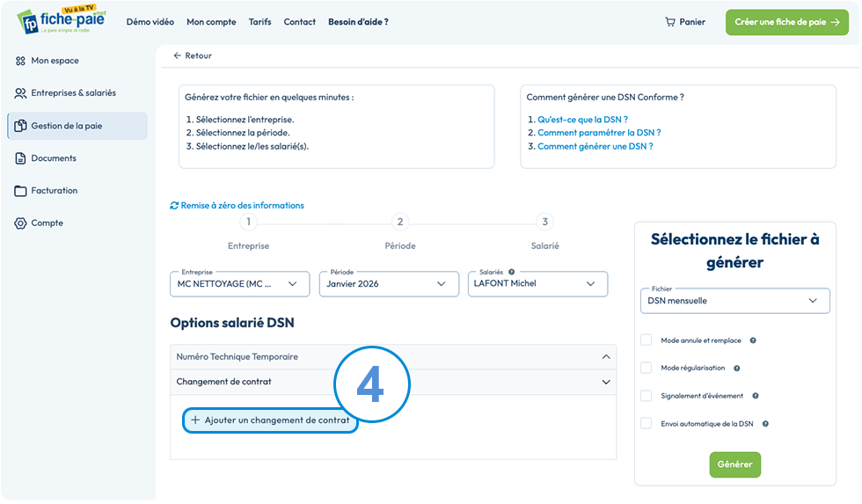Image resolution: width=862 pixels, height=504 pixels.
Task: Open the Salariés dropdown LAFONT Michel
Action: tap(537, 284)
